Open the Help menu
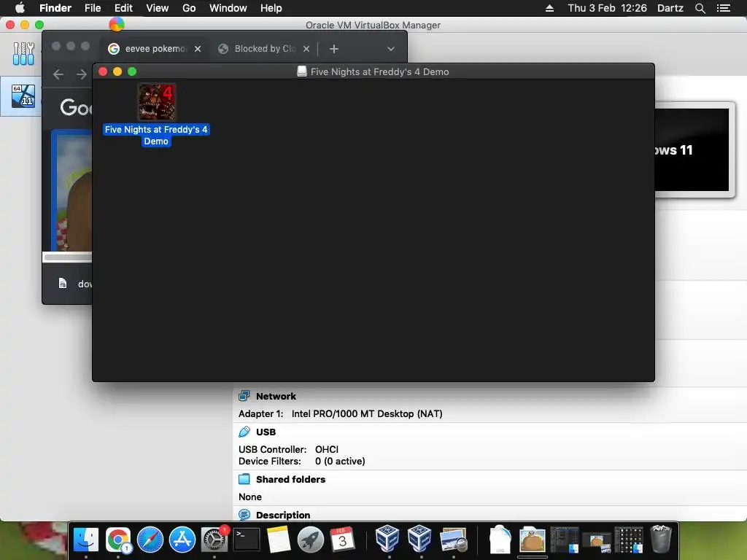The image size is (747, 560). click(271, 8)
